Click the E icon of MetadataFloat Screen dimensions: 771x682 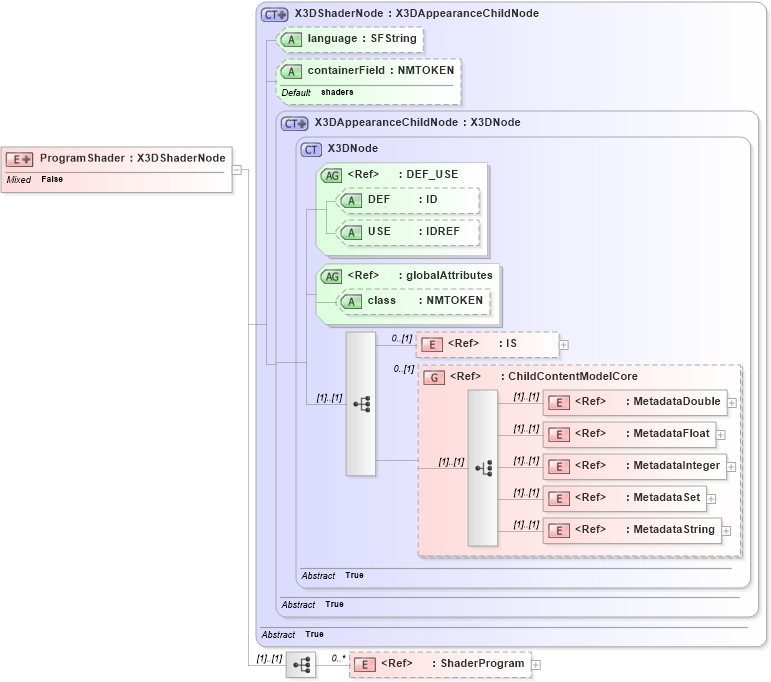point(559,435)
